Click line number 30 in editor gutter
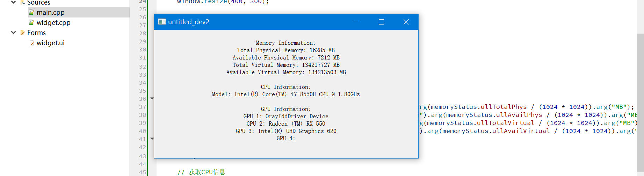 [x=143, y=49]
